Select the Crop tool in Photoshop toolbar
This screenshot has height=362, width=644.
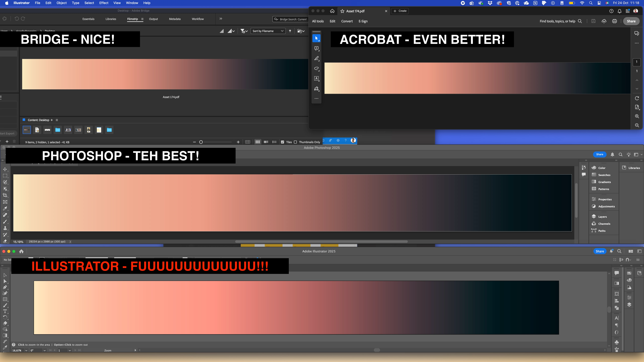pos(5,195)
